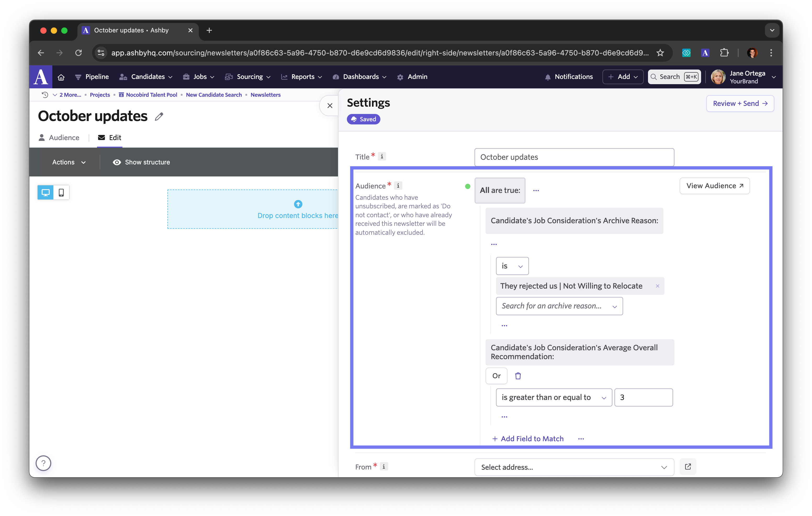Click the Title info icon

click(382, 156)
